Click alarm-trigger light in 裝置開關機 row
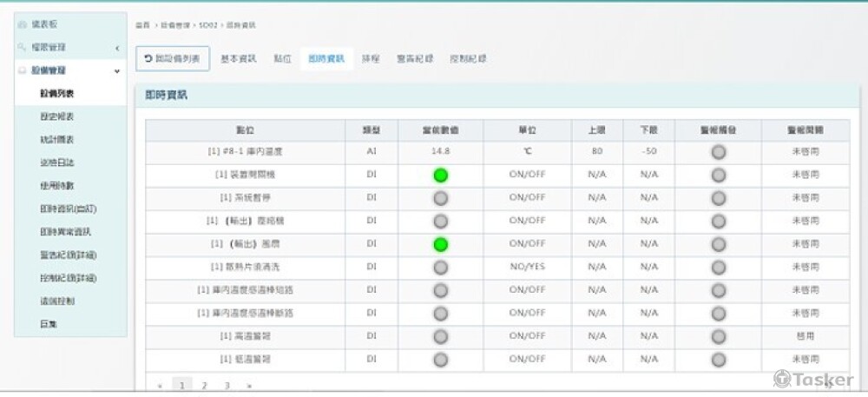Screen dimensions: 868x397 [719, 175]
